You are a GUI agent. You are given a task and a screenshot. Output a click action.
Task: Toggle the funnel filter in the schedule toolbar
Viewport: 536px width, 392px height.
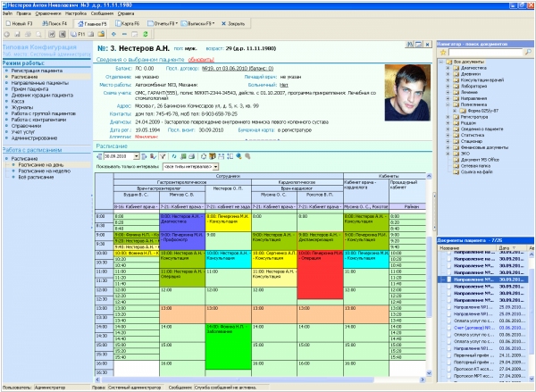[x=163, y=156]
